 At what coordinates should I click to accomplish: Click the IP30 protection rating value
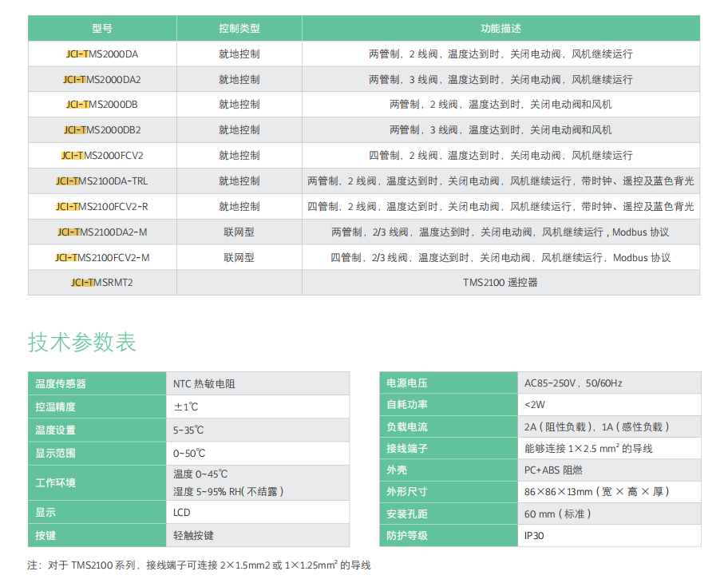(534, 535)
